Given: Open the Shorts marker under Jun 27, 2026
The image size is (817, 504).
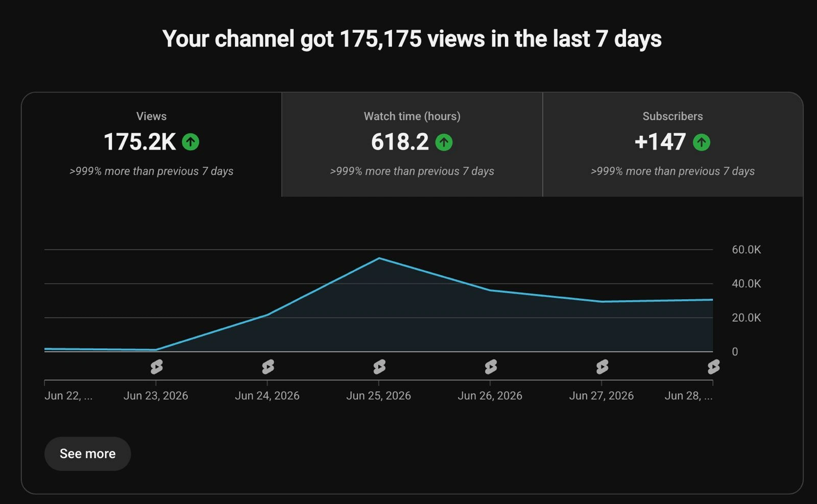Looking at the screenshot, I should [602, 367].
